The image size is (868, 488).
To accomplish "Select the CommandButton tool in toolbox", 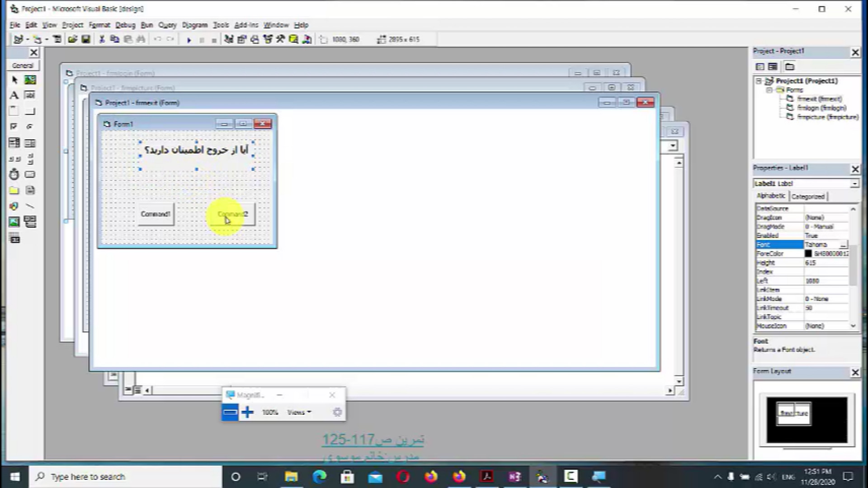I will click(30, 111).
